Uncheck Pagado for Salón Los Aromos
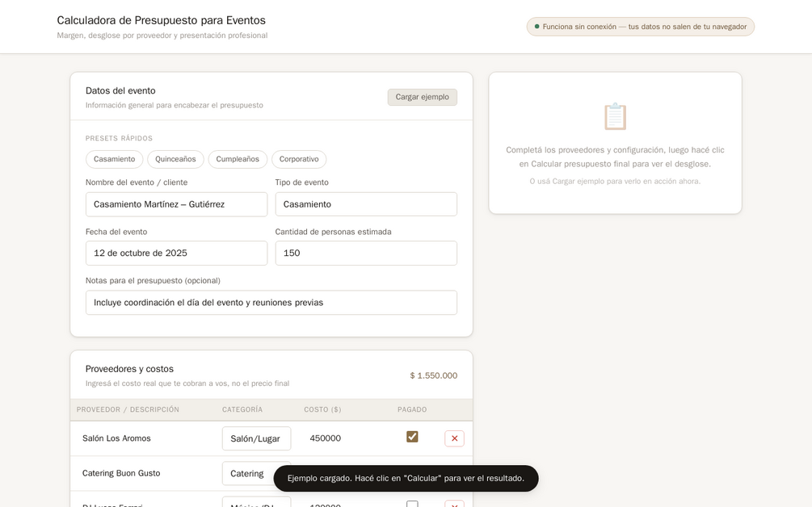The image size is (812, 507). (412, 437)
